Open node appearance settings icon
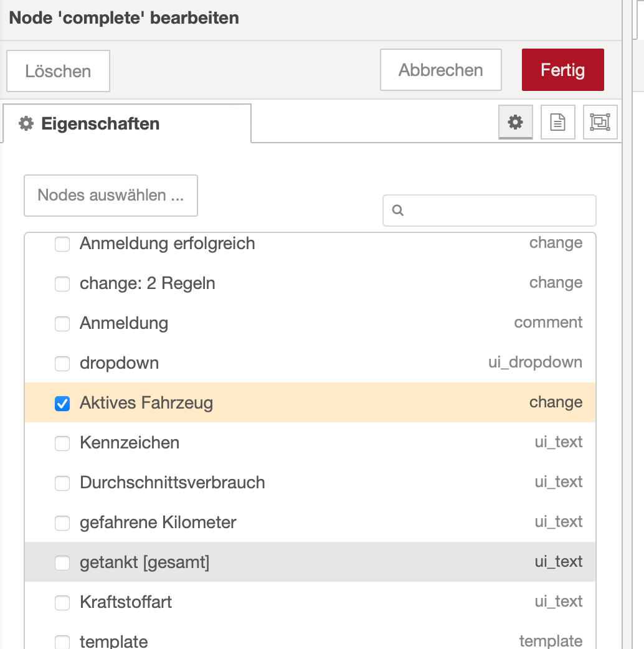 600,123
